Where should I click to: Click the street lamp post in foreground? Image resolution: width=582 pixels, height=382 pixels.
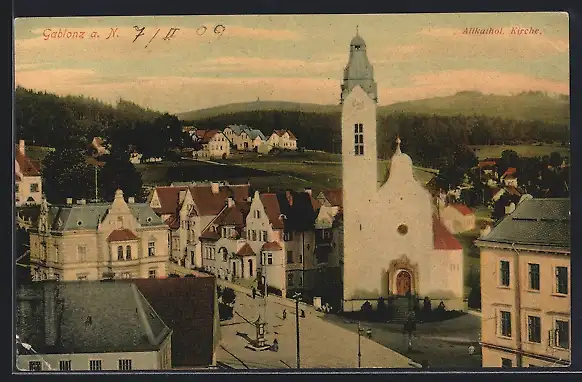[298, 330]
